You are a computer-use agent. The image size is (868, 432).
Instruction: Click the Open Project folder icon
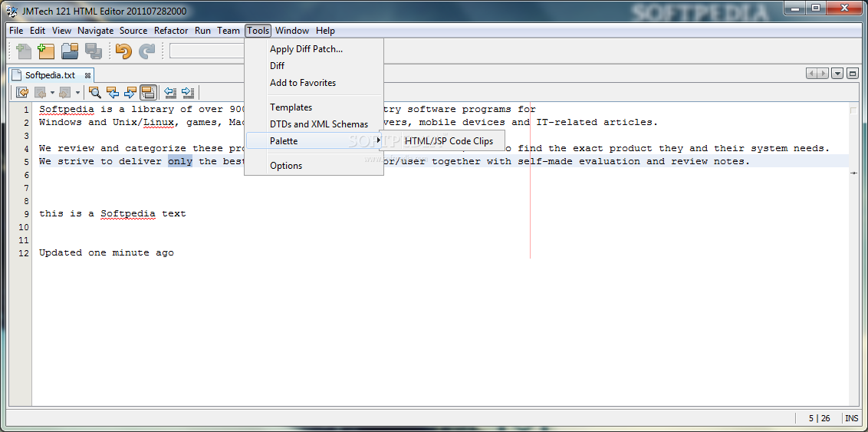click(70, 51)
